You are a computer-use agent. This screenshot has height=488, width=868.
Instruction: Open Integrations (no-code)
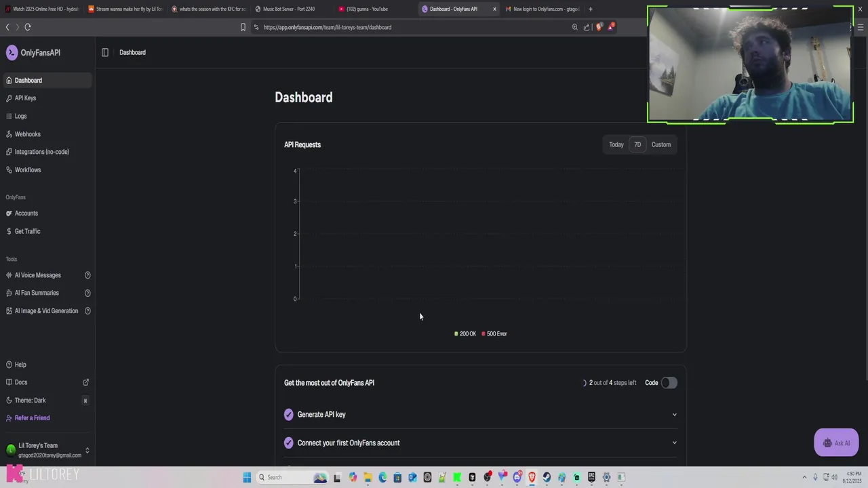click(46, 152)
